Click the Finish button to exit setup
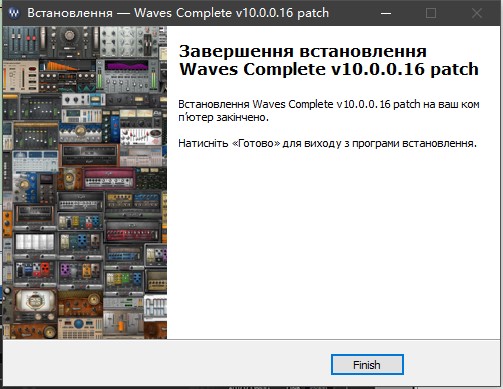Viewport: 503px width, 389px height. (x=367, y=365)
